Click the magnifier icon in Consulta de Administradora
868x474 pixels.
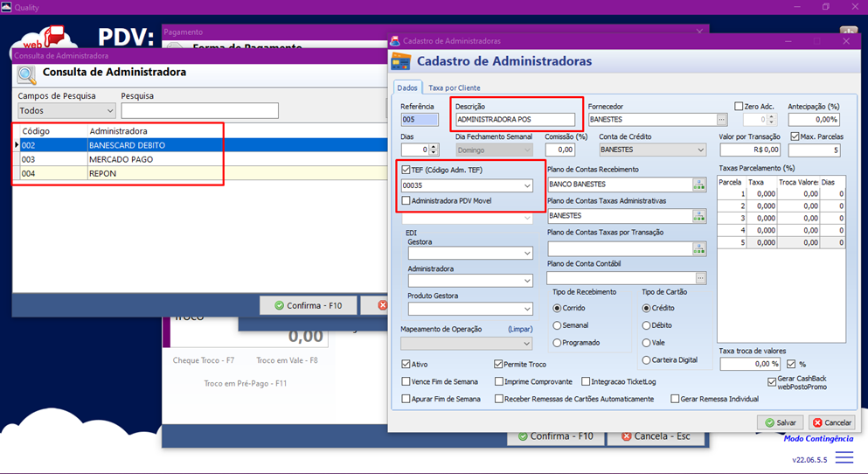coord(26,74)
